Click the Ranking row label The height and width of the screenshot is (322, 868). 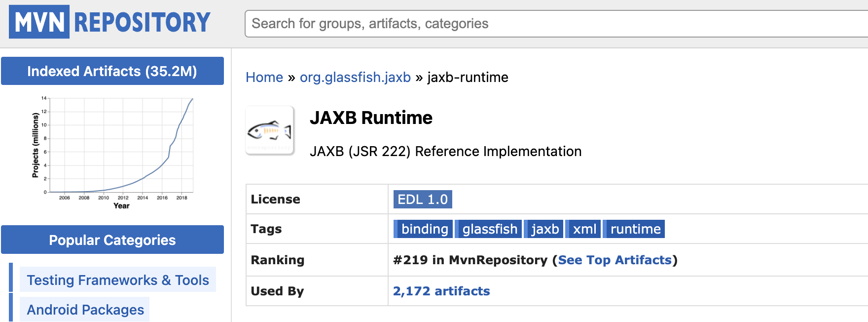[278, 260]
